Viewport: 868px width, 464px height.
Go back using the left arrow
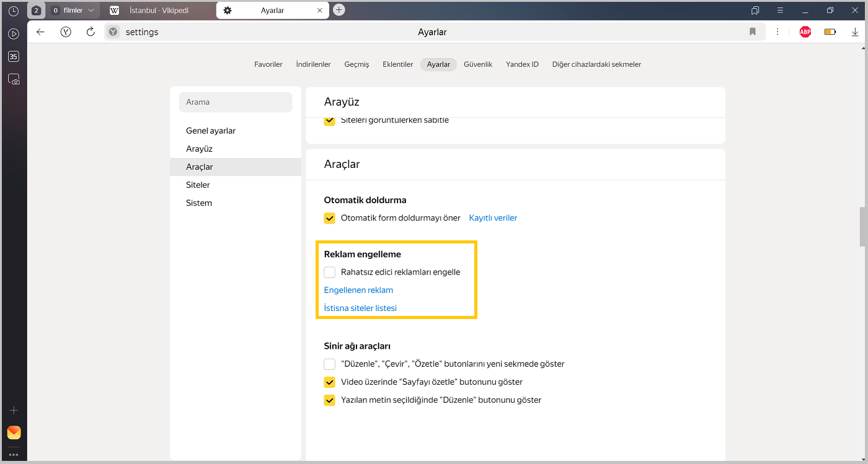tap(41, 32)
